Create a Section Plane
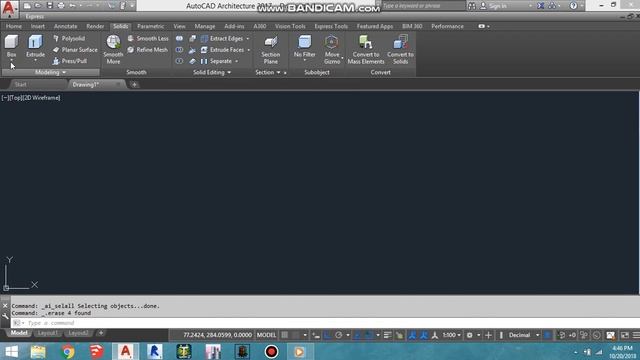Screen dimensions: 640x360 click(x=271, y=49)
